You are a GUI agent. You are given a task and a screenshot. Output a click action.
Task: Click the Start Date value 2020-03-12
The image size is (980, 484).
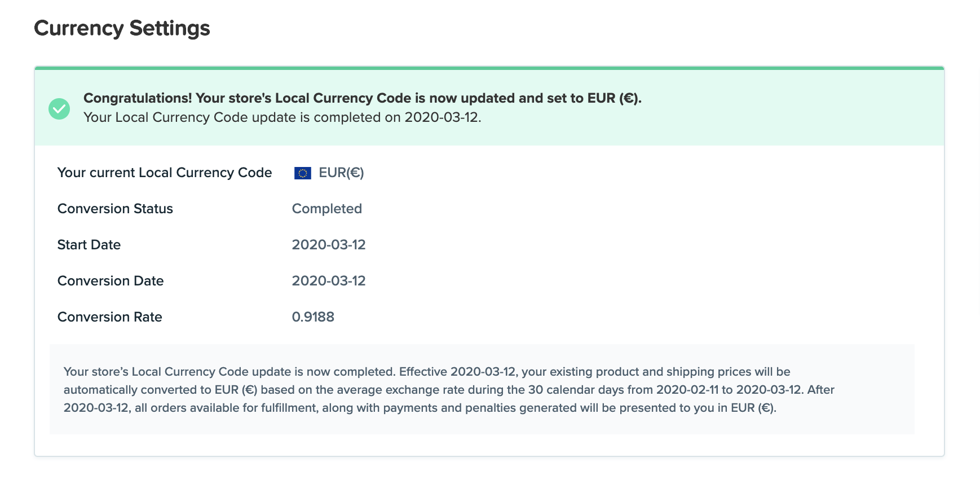click(329, 245)
